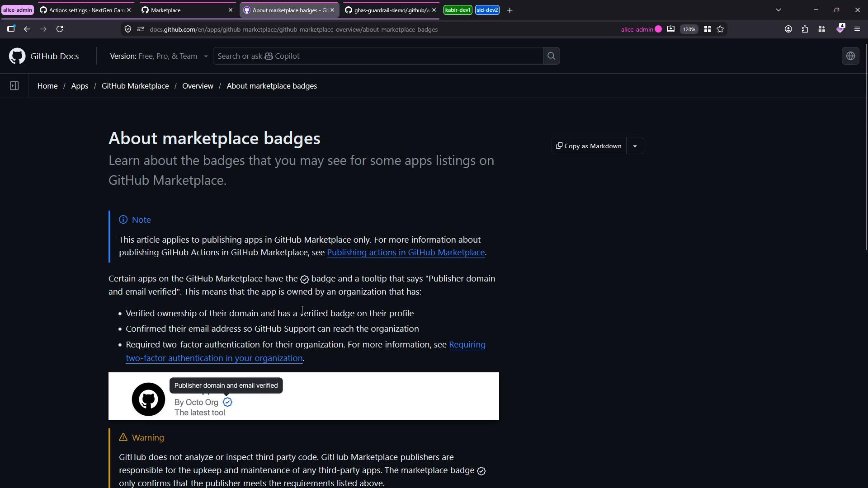The height and width of the screenshot is (488, 868).
Task: Click the Publisher domain verified screenshot image
Action: pos(304,396)
